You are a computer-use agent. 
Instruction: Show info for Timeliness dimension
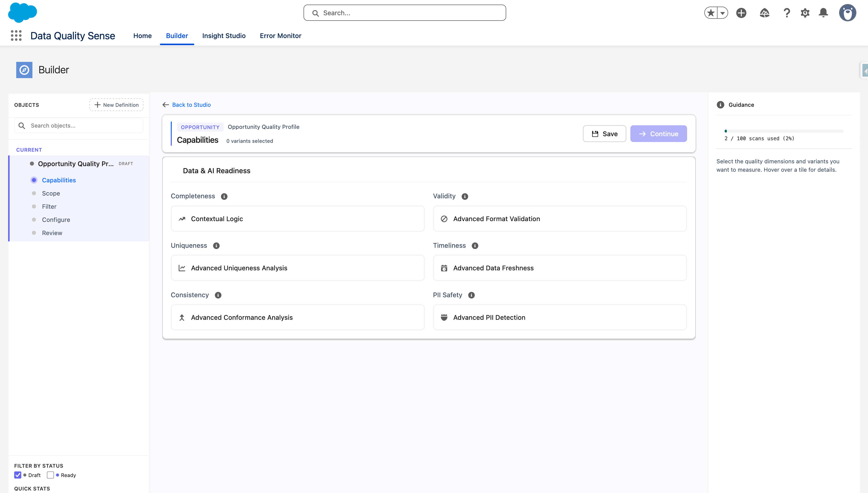point(475,246)
